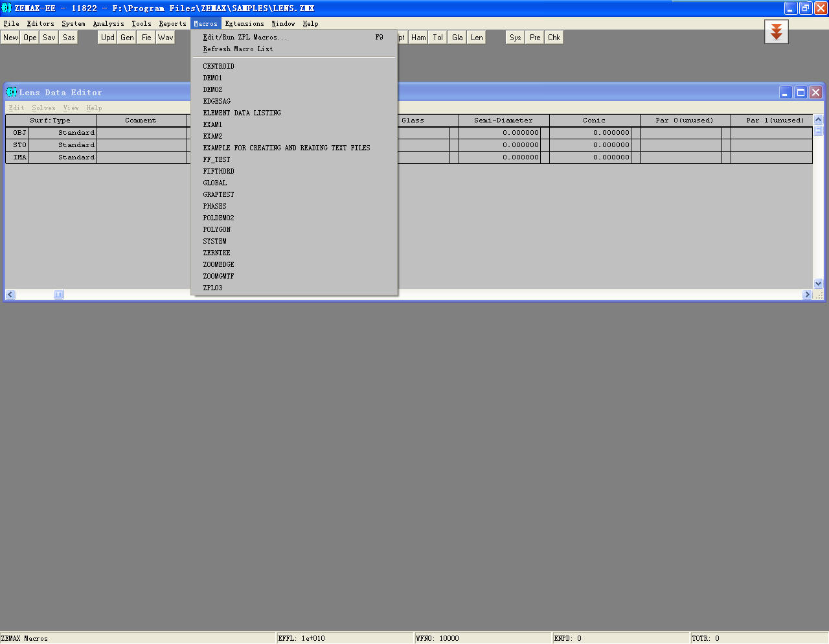
Task: Click the Chk toolbar button
Action: (554, 38)
